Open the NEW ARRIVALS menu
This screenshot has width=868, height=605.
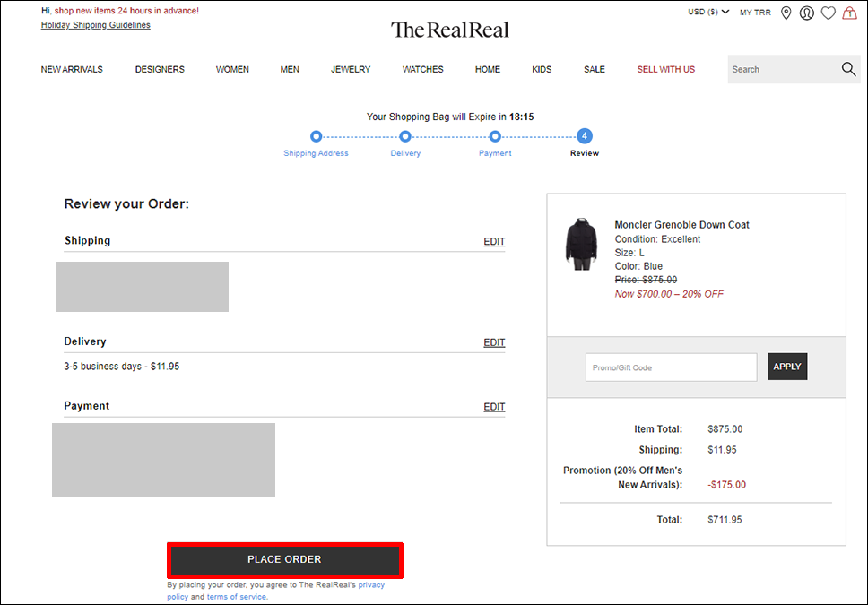point(72,69)
